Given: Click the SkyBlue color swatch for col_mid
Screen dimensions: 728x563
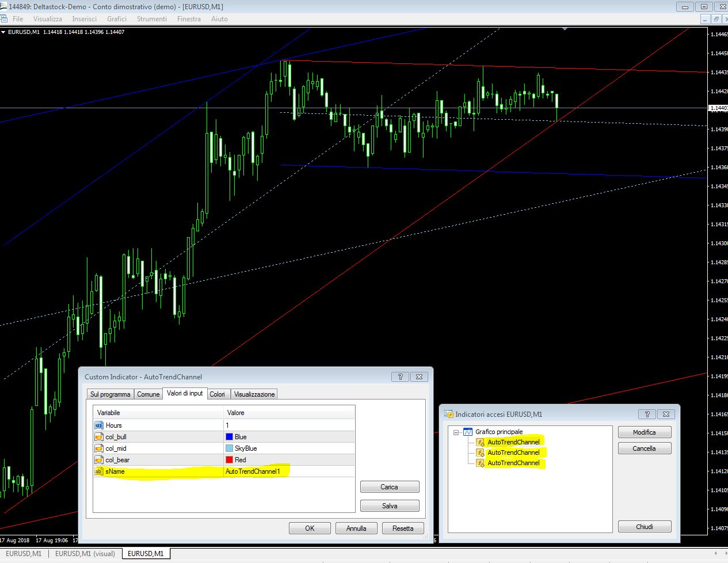Looking at the screenshot, I should click(229, 448).
